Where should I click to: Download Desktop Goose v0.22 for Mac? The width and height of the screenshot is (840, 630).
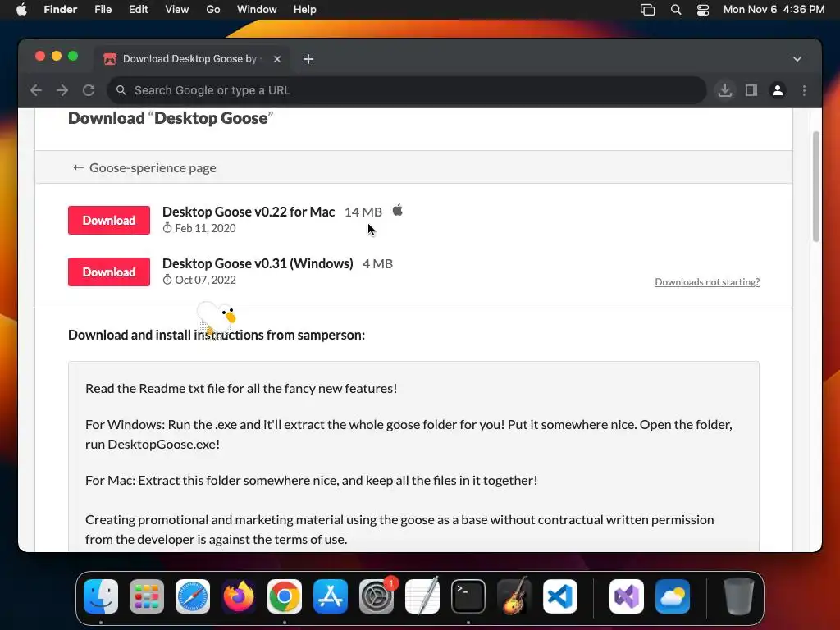pyautogui.click(x=109, y=220)
